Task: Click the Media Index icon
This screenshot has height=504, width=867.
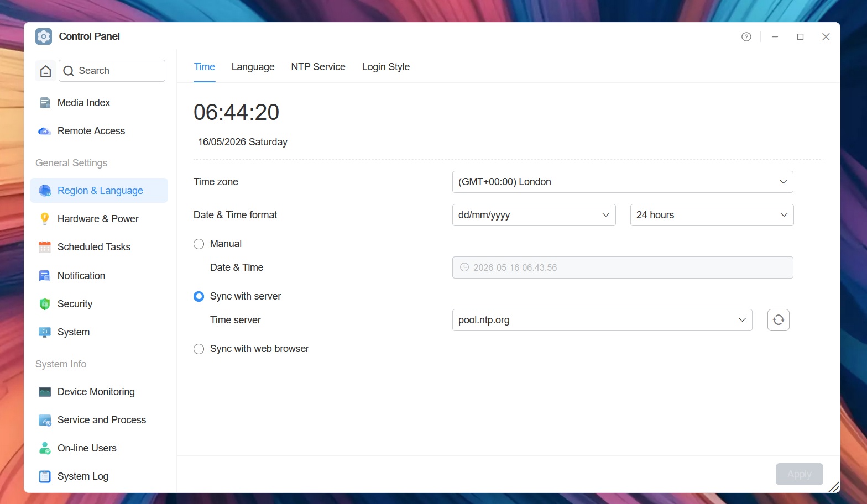Action: (45, 103)
